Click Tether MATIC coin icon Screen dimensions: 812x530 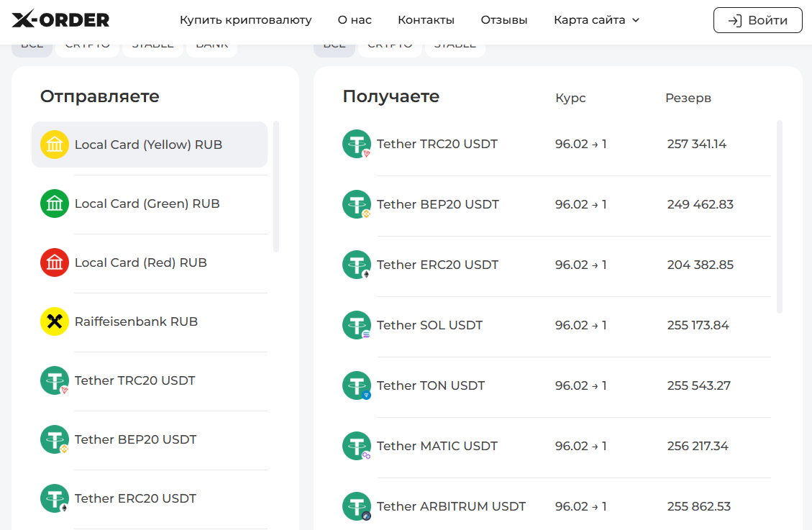coord(357,446)
